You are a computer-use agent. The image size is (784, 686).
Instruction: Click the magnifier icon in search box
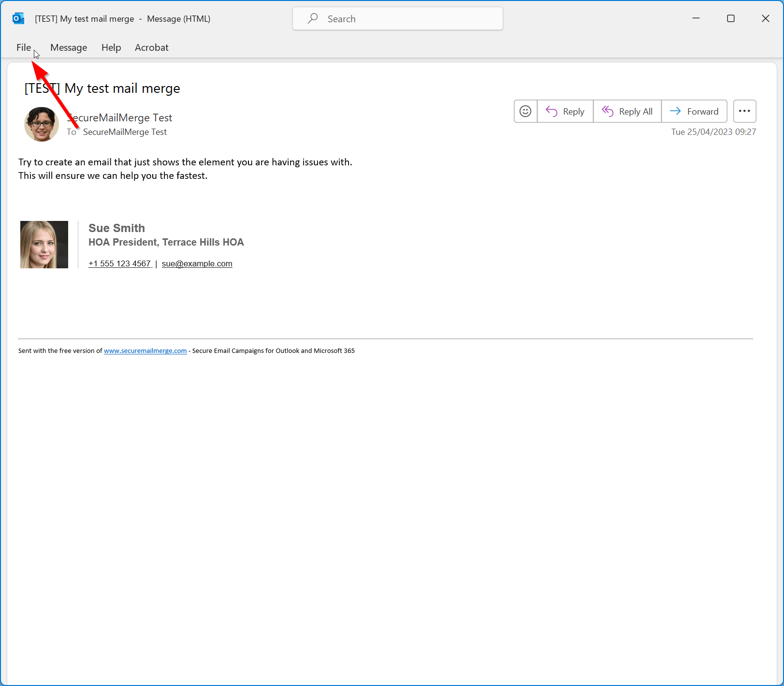tap(313, 18)
